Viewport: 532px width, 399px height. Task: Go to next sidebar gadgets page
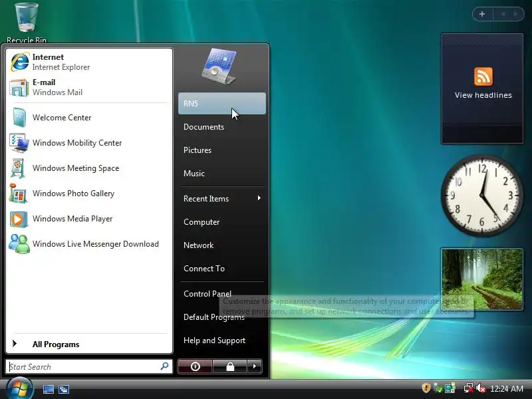516,14
